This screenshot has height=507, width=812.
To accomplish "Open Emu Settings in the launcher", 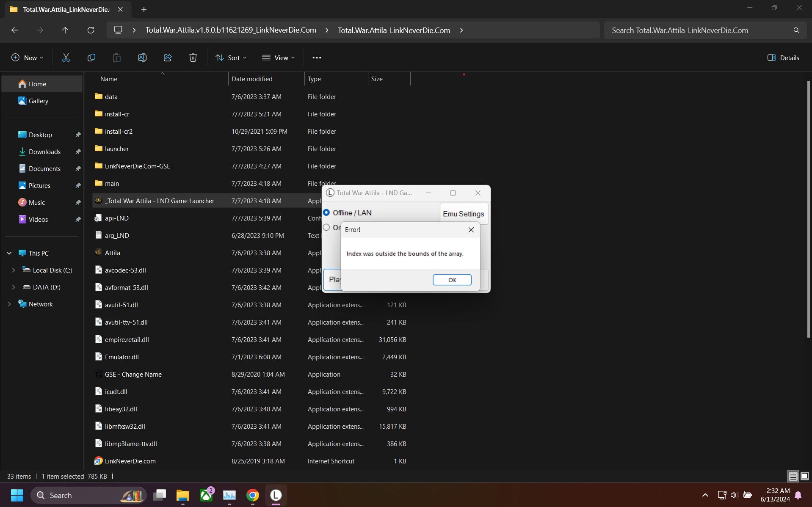I will [464, 214].
